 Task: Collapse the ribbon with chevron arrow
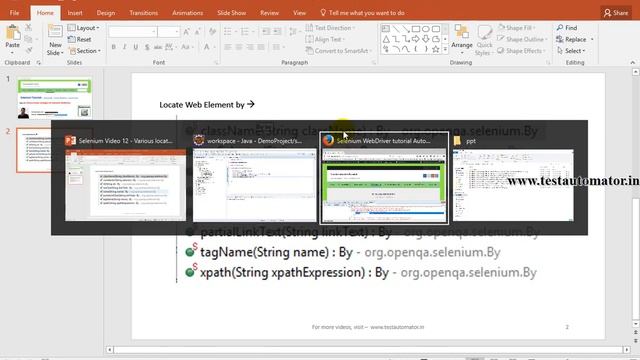click(x=633, y=62)
